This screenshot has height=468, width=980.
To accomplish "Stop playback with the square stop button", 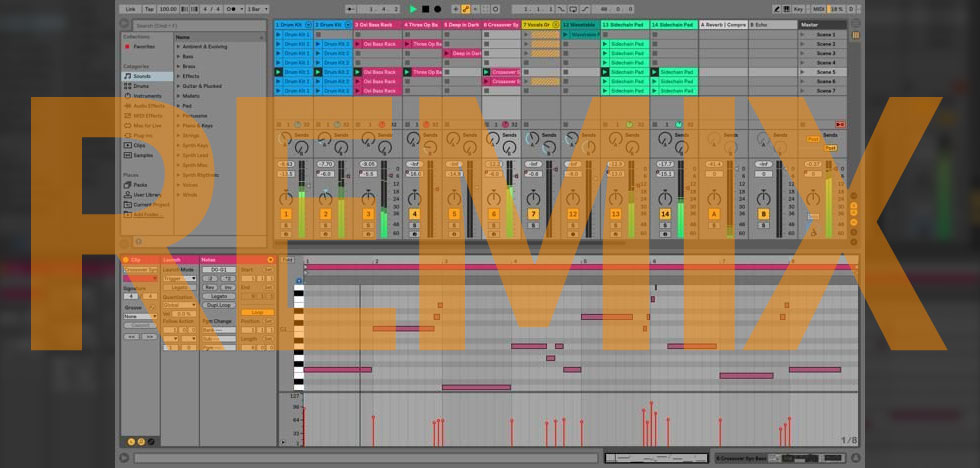I will coord(426,9).
